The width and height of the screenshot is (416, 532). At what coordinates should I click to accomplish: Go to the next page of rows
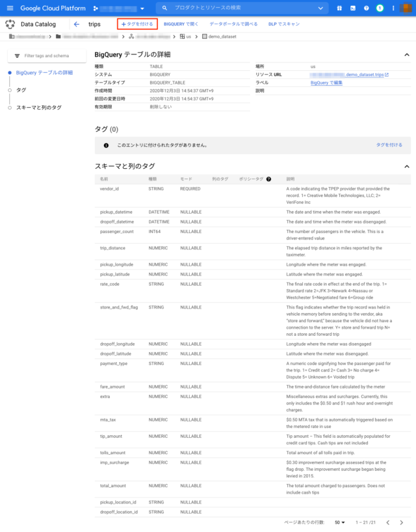pos(404,522)
